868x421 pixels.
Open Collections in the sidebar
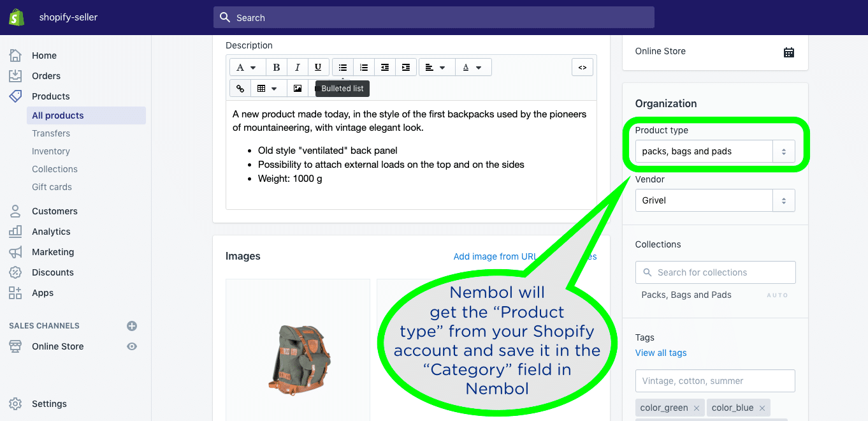(55, 169)
